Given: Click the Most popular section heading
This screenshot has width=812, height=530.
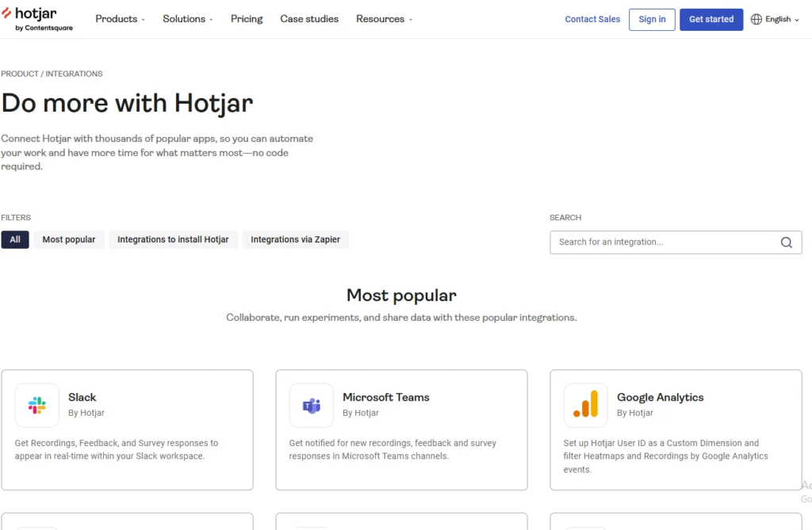Looking at the screenshot, I should (x=401, y=295).
